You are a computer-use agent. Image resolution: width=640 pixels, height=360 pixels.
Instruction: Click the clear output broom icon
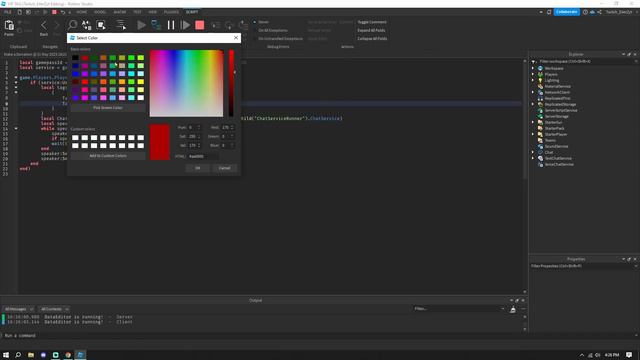513,309
